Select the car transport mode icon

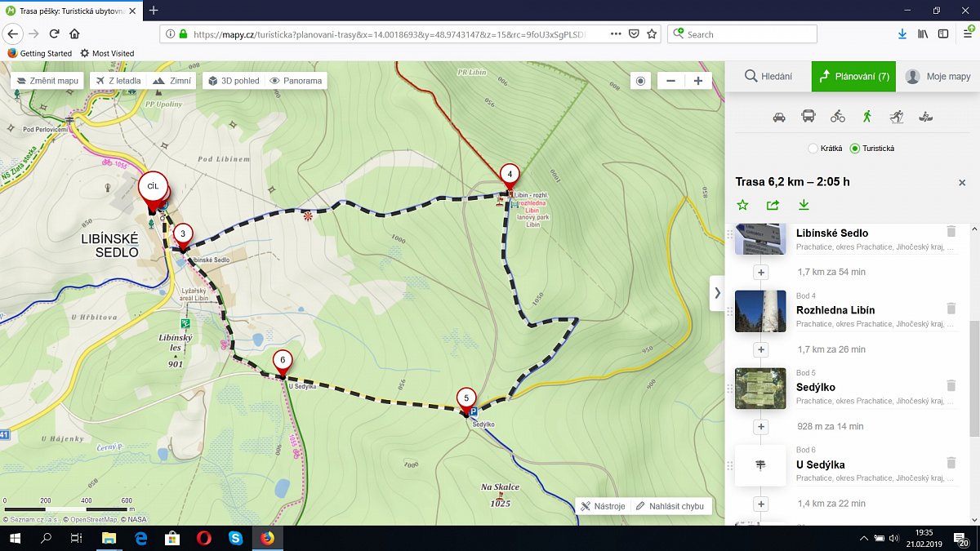779,117
